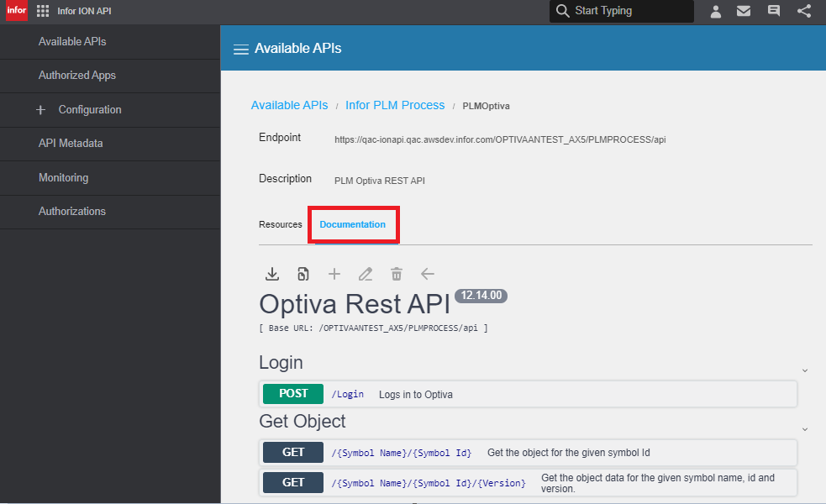Follow the Available APIs breadcrumb link
Image resolution: width=826 pixels, height=504 pixels.
289,105
